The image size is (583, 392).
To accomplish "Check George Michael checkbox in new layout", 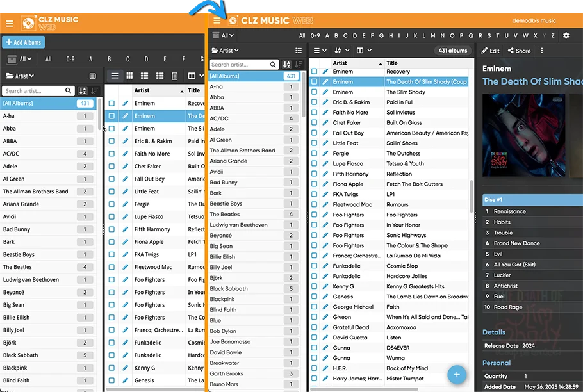I will (314, 307).
